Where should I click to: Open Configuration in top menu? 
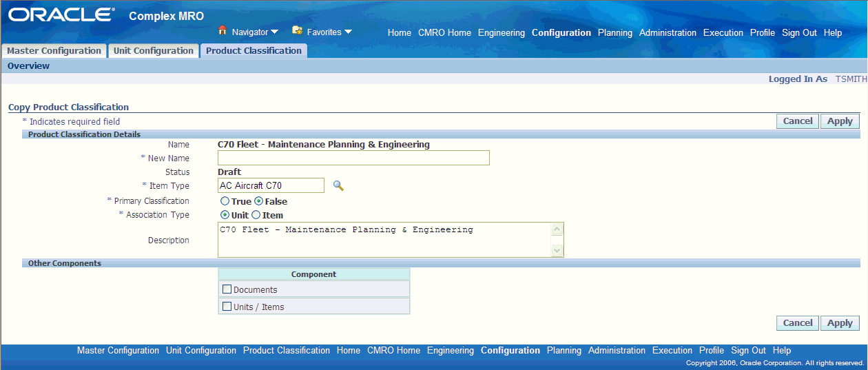pyautogui.click(x=561, y=33)
